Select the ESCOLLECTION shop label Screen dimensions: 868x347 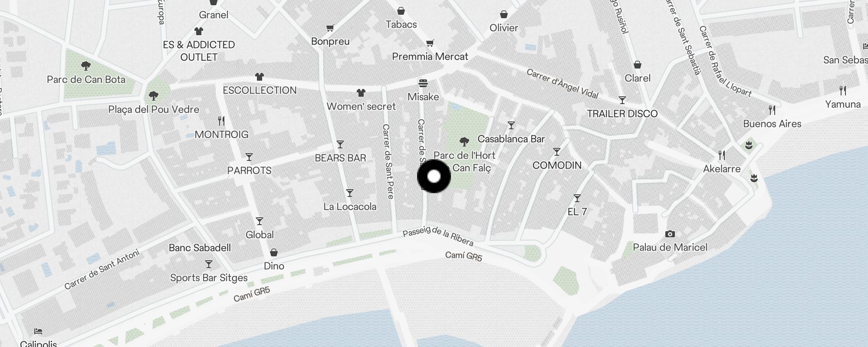point(260,90)
